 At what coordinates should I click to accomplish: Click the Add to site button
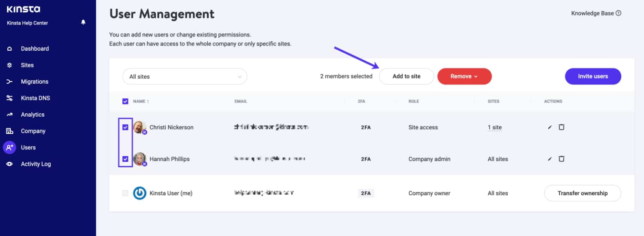[x=406, y=76]
